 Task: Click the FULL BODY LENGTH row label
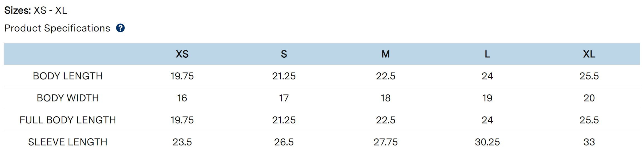[68, 120]
